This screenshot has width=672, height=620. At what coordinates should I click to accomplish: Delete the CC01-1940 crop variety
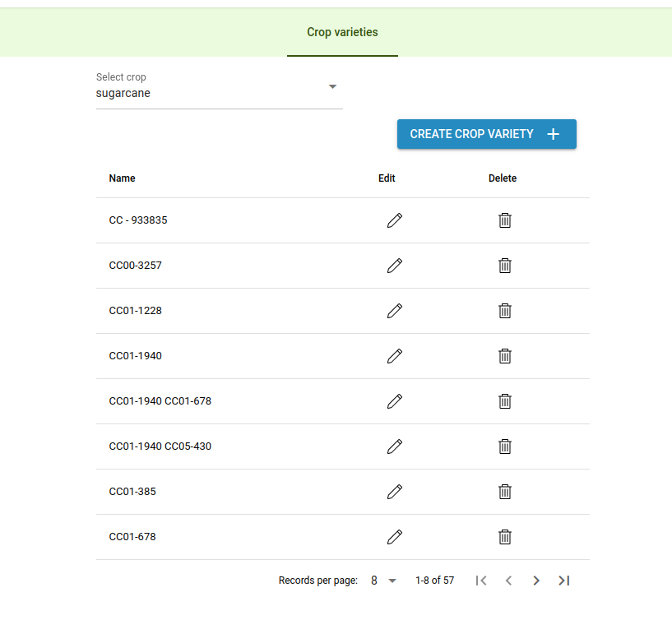[504, 356]
